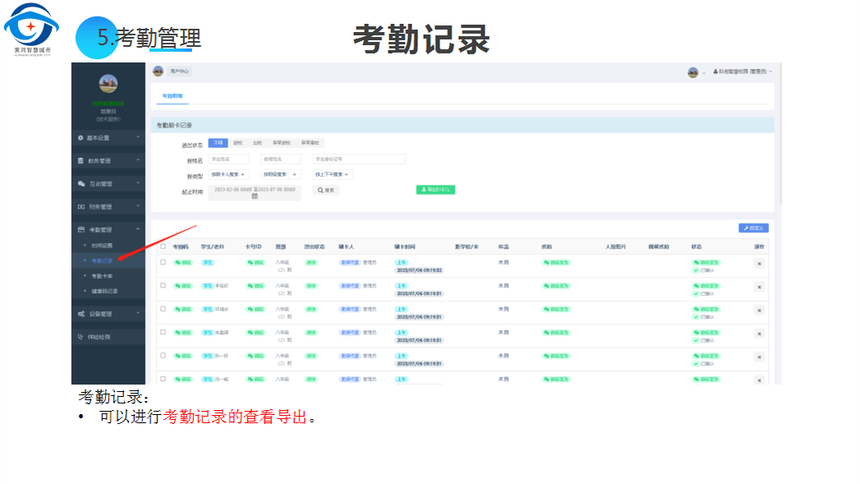Screen dimensions: 860x484
Task: Open the 用户中心 breadcrumb button
Action: coord(179,71)
